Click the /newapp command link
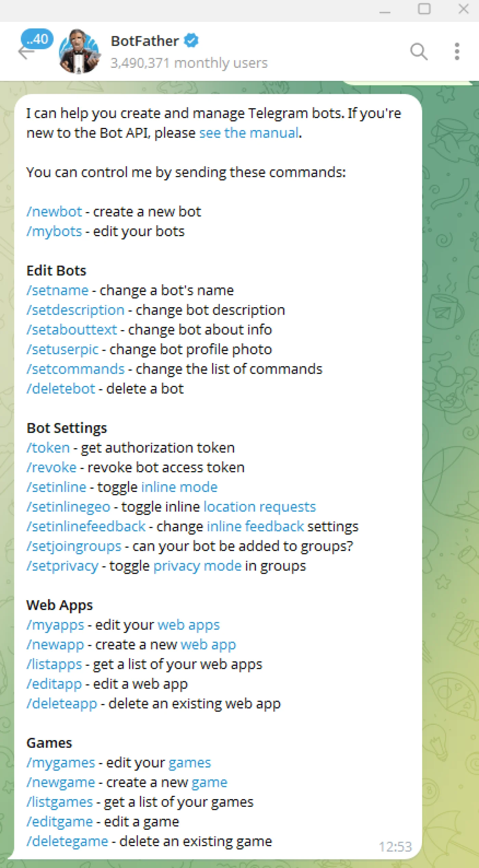The width and height of the screenshot is (479, 868). pos(55,645)
